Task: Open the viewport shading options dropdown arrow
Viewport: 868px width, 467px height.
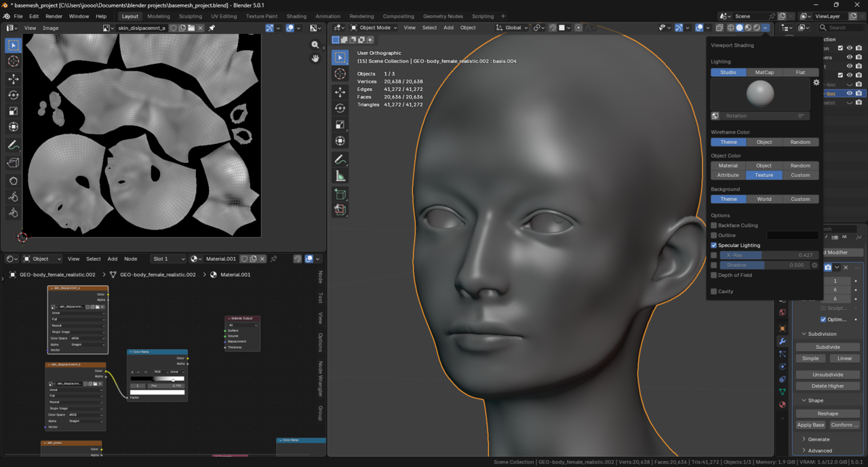Action: [766, 28]
